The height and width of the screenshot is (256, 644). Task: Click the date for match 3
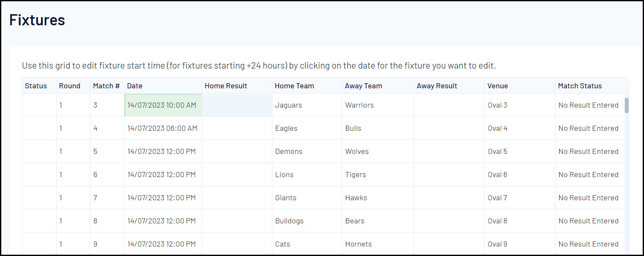click(162, 105)
